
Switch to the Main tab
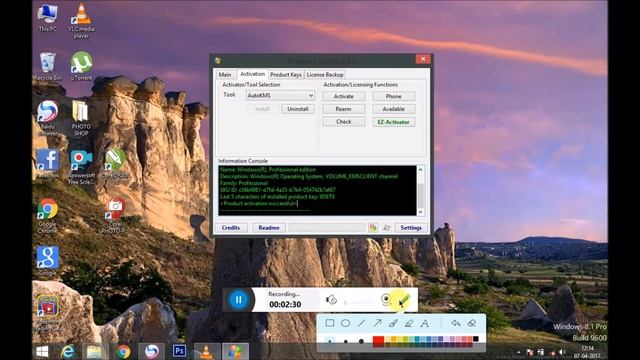click(x=225, y=75)
